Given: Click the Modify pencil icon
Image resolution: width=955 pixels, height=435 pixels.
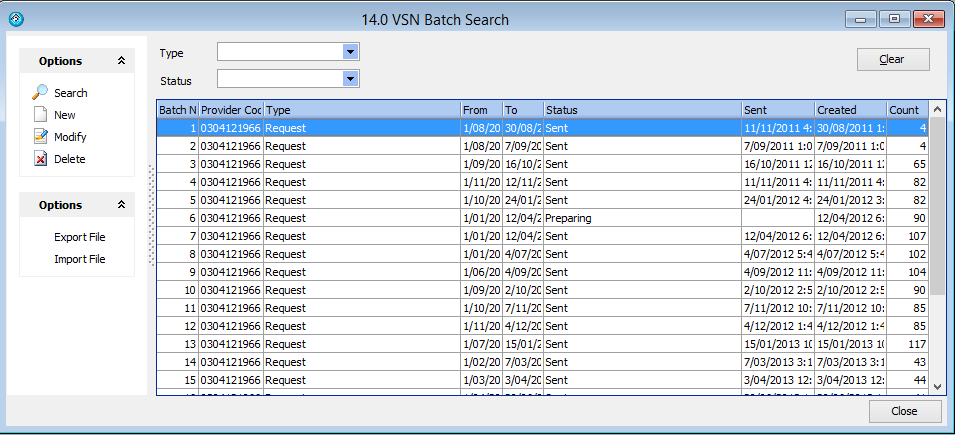Looking at the screenshot, I should [41, 137].
